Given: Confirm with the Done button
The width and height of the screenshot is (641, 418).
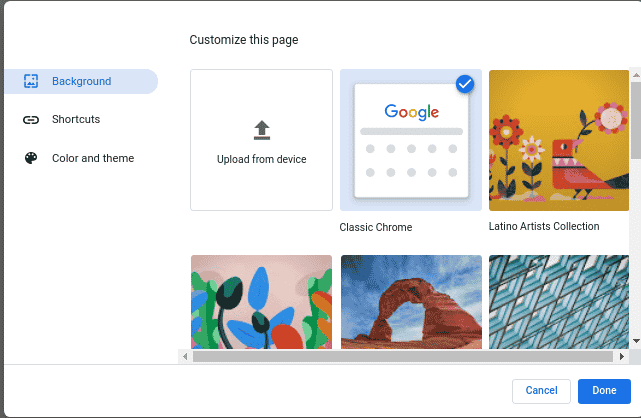Looking at the screenshot, I should click(604, 391).
